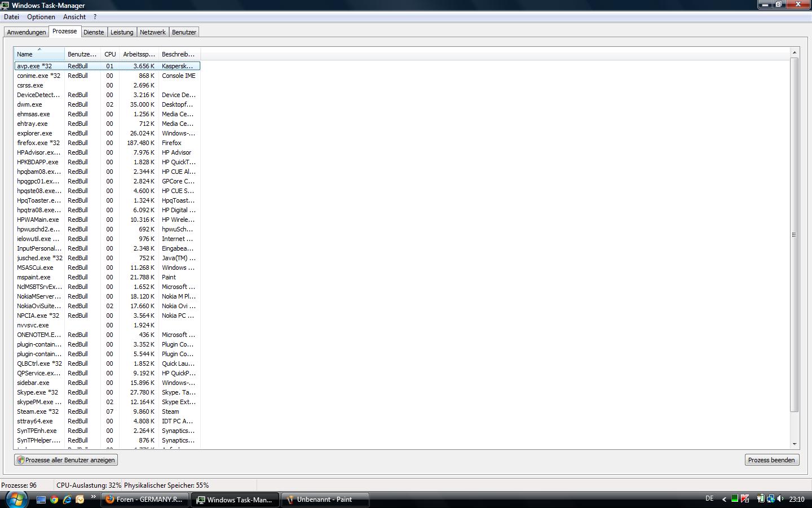Click Windows Task-Manager taskbar button
Viewport: 812px width, 508px height.
[235, 500]
